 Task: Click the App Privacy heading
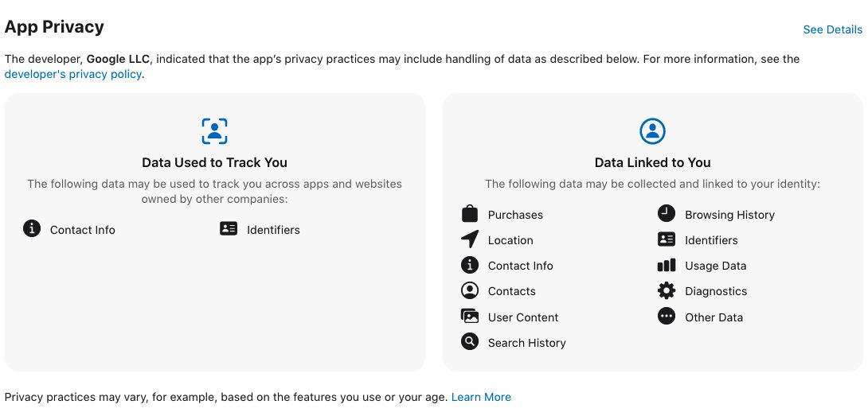pos(54,27)
